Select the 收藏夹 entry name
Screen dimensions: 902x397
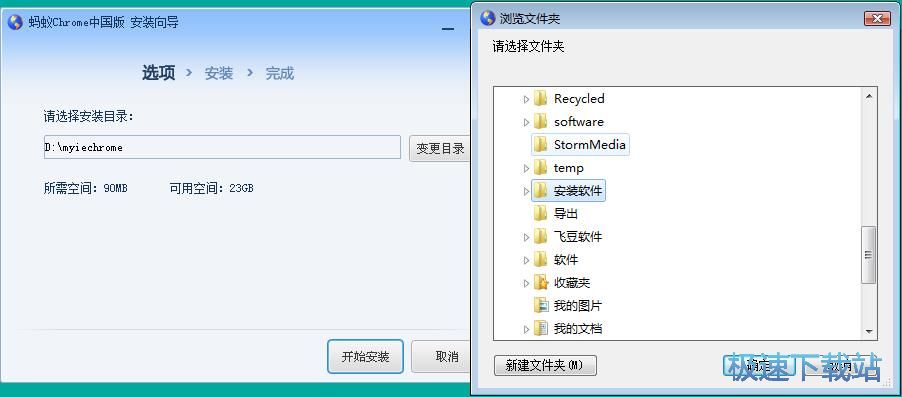point(572,283)
